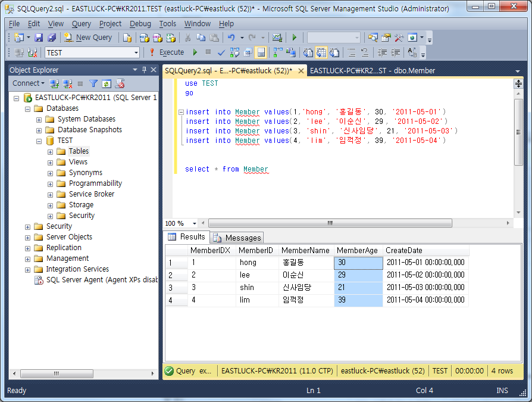The image size is (532, 402).
Task: Increase indent of selected lines
Action: pos(395,52)
